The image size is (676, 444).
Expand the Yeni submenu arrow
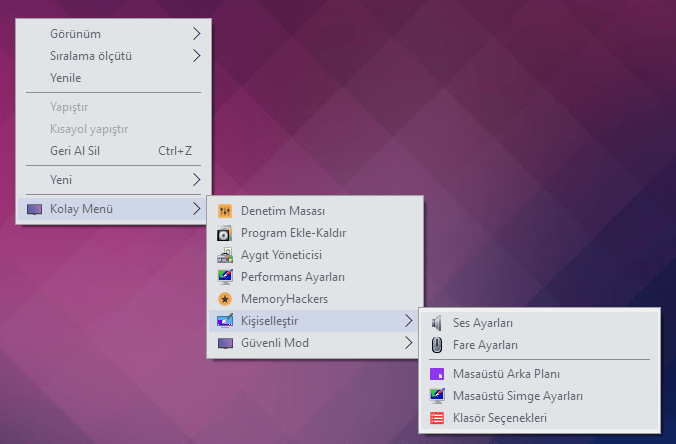point(197,180)
